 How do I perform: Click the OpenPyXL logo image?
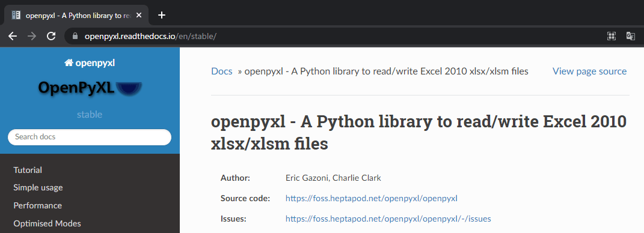(90, 87)
